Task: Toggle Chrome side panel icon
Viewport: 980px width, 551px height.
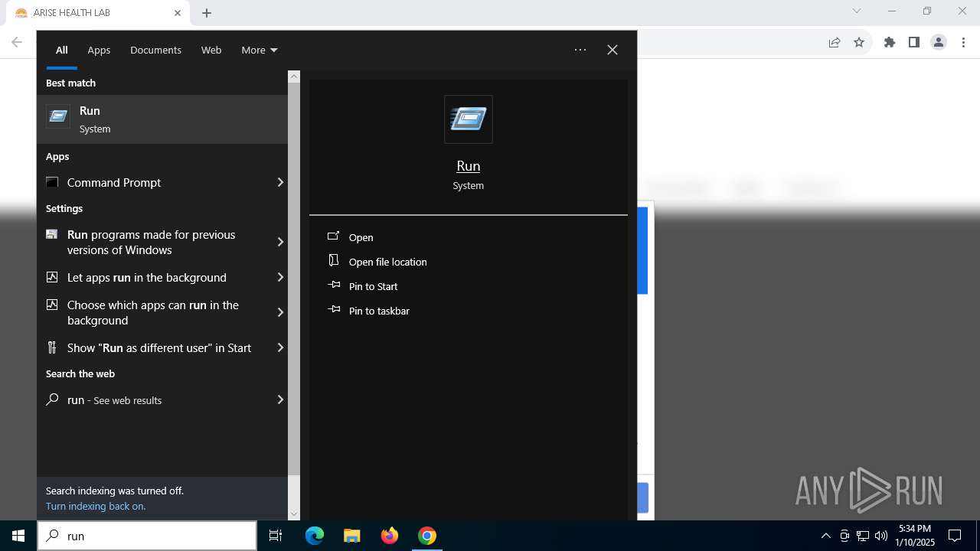Action: pos(914,42)
